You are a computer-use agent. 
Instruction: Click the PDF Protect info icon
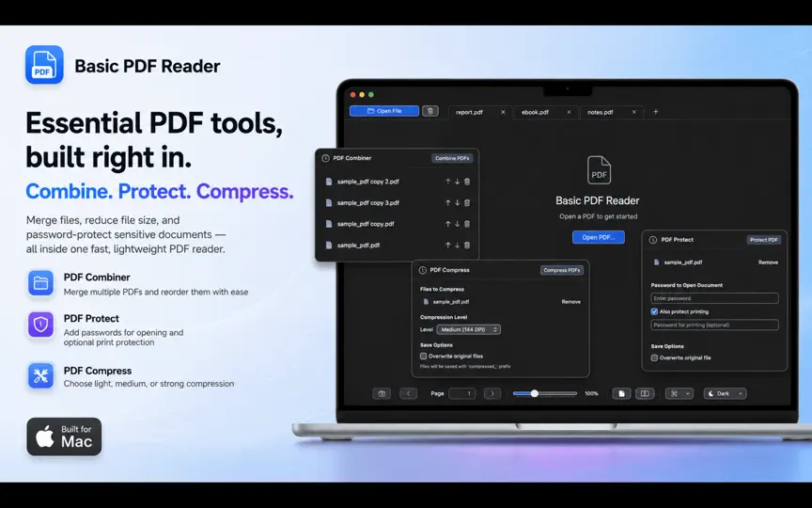tap(653, 240)
